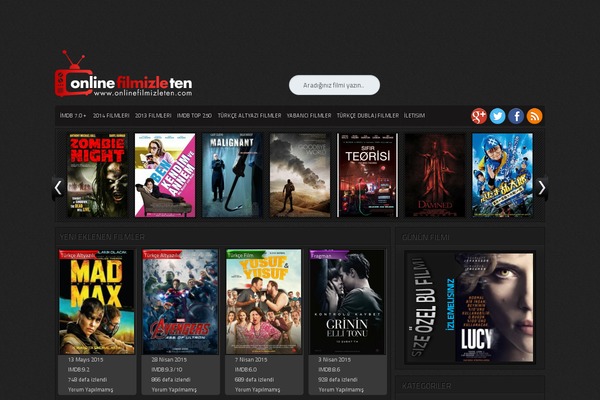This screenshot has width=600, height=400.
Task: Open the Avengers Age of Ultron poster
Action: [x=180, y=302]
